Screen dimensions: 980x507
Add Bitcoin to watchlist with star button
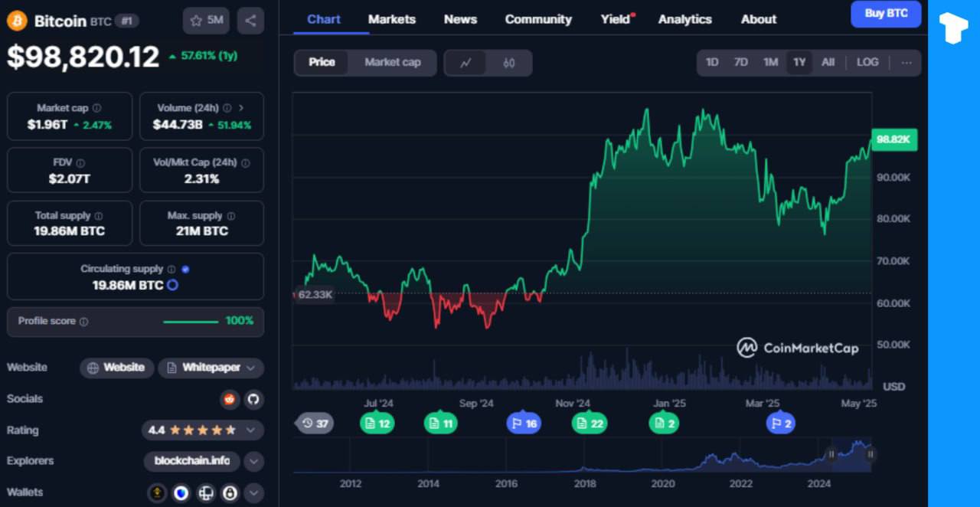pyautogui.click(x=206, y=21)
